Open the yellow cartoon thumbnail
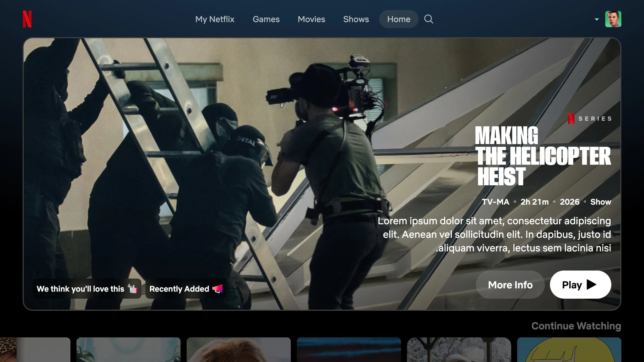Screen dimensions: 644x362 569,350
